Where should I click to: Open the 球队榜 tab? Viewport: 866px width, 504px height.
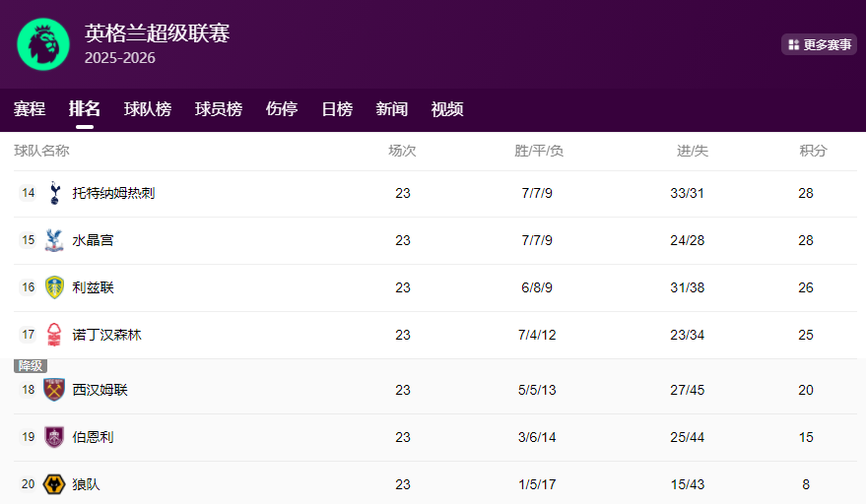click(148, 109)
